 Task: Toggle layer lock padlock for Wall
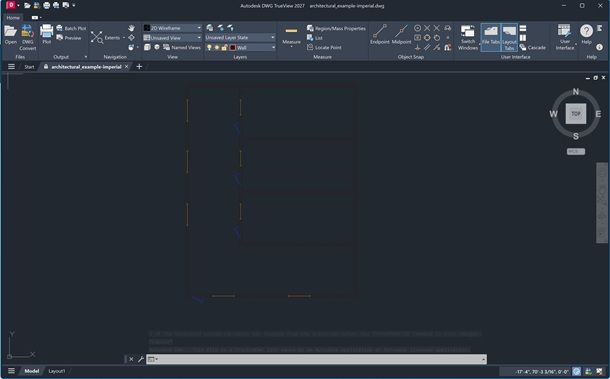click(x=224, y=47)
